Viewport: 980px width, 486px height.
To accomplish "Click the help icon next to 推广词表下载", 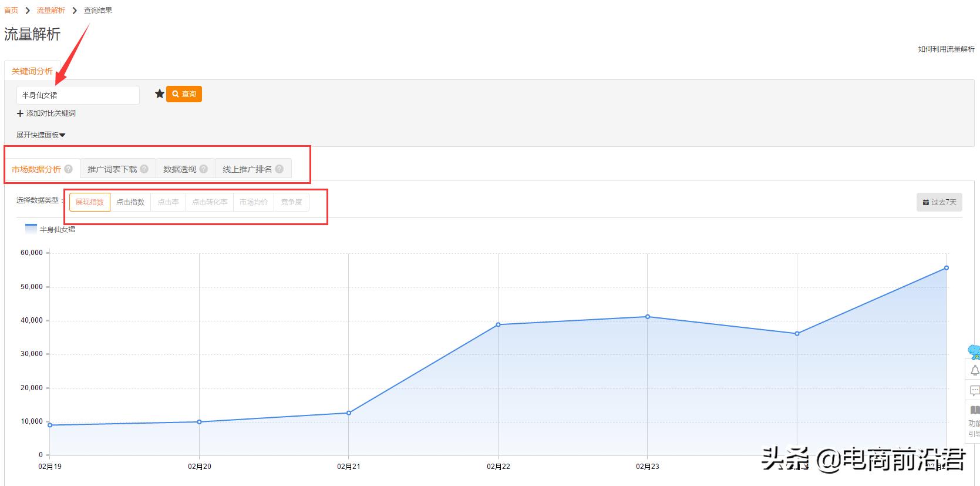I will tap(144, 169).
